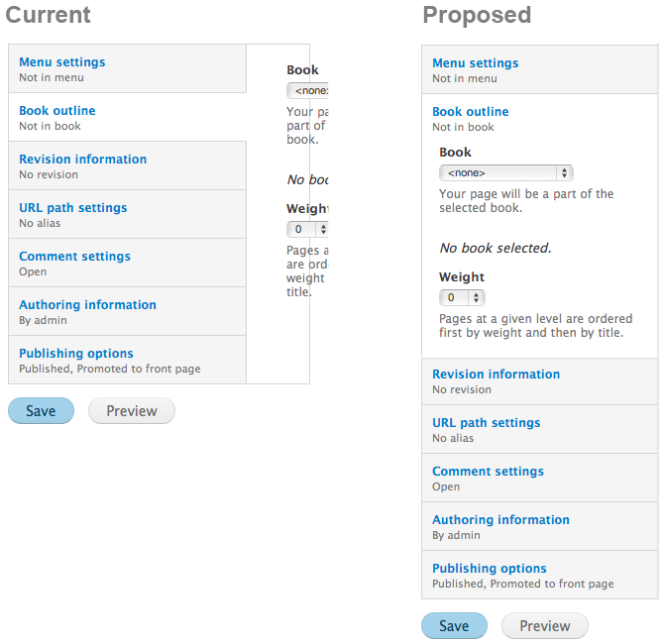Select Comment settings tab in Current panel
665x644 pixels.
[x=75, y=257]
